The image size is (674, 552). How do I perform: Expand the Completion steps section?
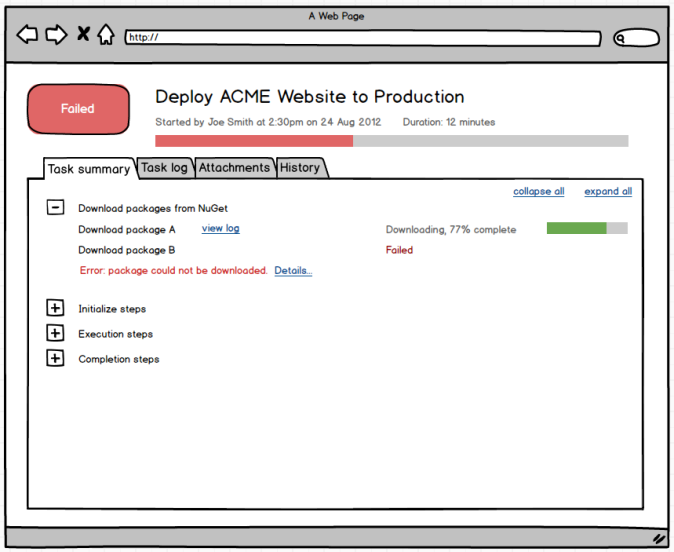[x=56, y=359]
